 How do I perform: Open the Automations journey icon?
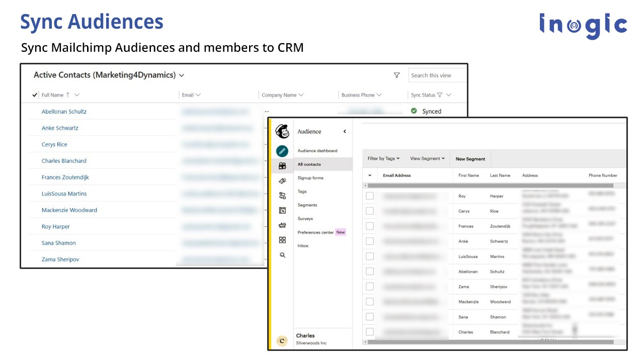(x=282, y=196)
